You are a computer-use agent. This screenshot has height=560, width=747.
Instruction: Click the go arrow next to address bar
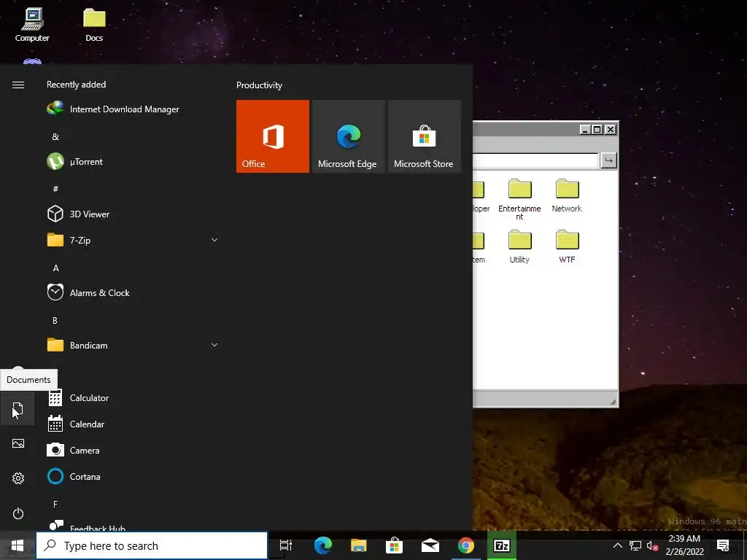[x=608, y=160]
